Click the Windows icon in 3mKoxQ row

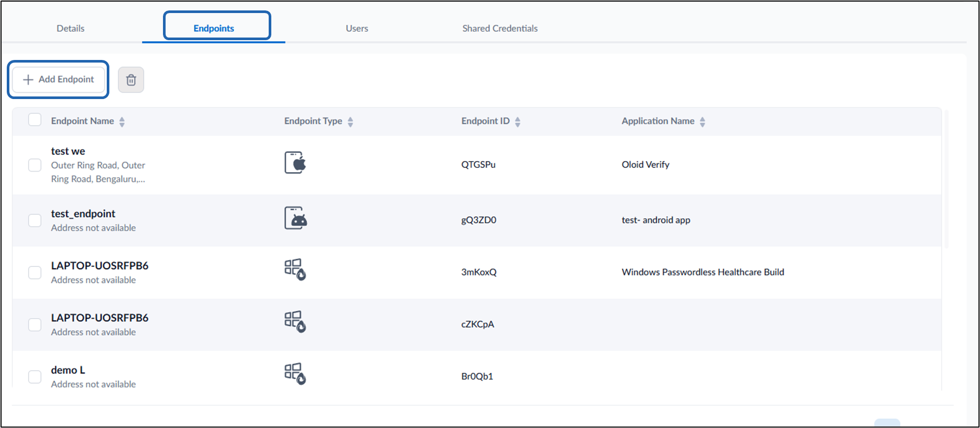(x=295, y=270)
